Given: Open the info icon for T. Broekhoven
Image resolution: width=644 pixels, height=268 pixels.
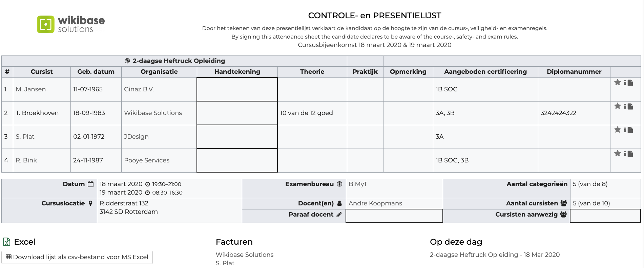Looking at the screenshot, I should click(625, 106).
